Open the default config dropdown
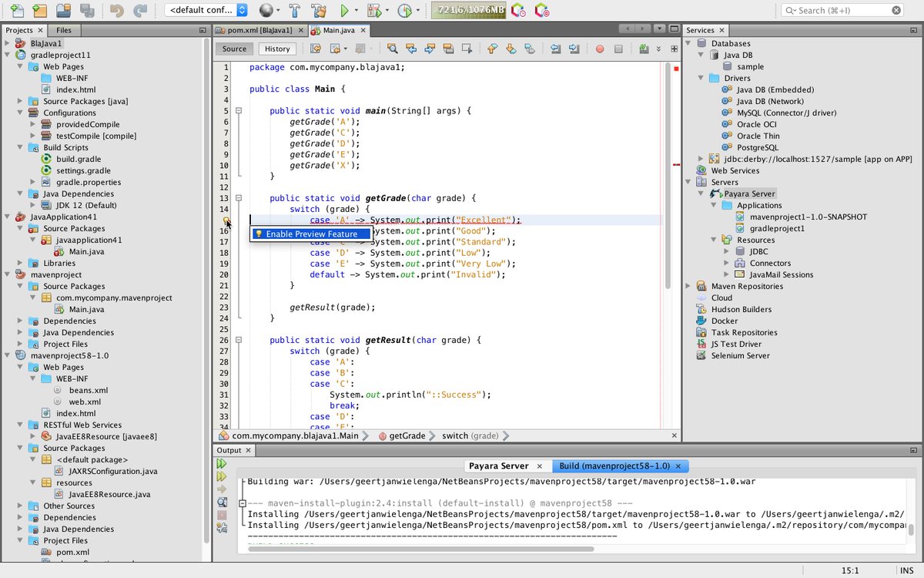This screenshot has height=578, width=924. click(207, 10)
